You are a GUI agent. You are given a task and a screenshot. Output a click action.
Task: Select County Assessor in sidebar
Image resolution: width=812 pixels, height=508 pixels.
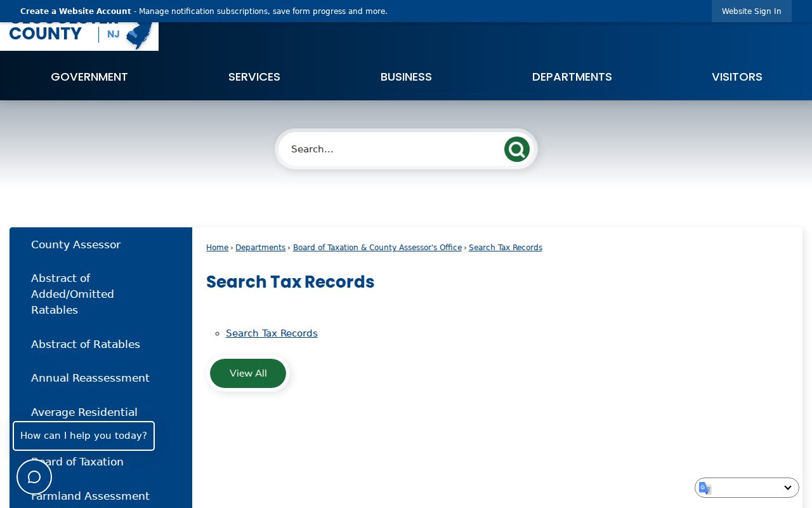(75, 244)
